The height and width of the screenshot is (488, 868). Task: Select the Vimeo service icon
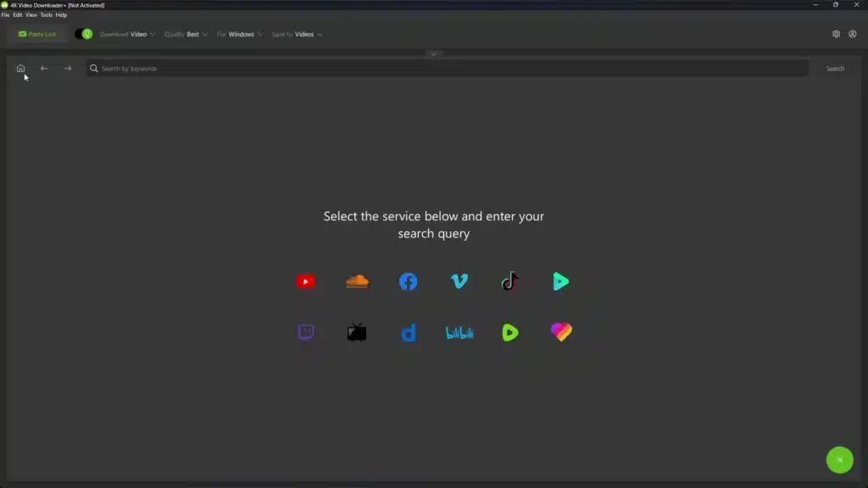click(x=459, y=282)
